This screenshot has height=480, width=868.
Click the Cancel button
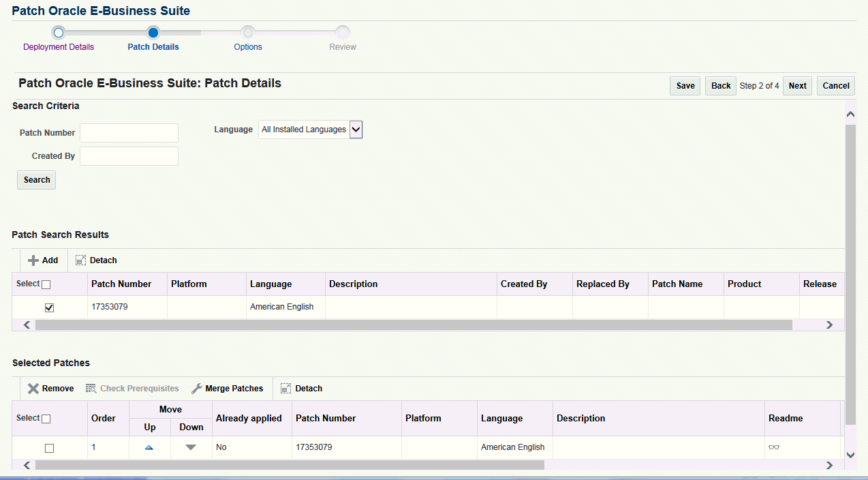[836, 86]
